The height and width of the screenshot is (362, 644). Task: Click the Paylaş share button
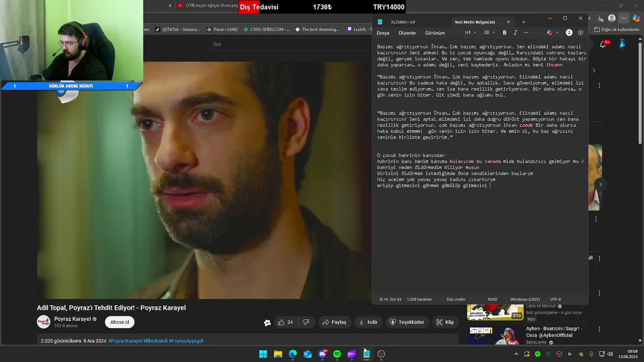pyautogui.click(x=334, y=322)
